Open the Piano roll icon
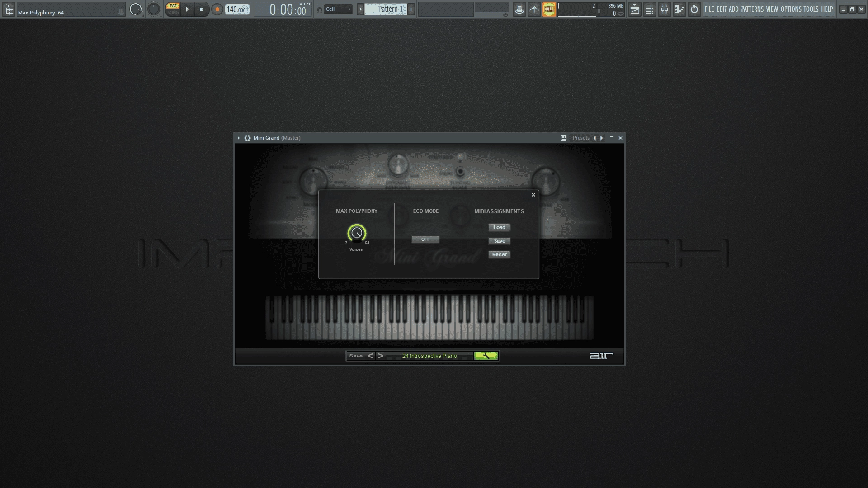The width and height of the screenshot is (868, 488). point(679,9)
